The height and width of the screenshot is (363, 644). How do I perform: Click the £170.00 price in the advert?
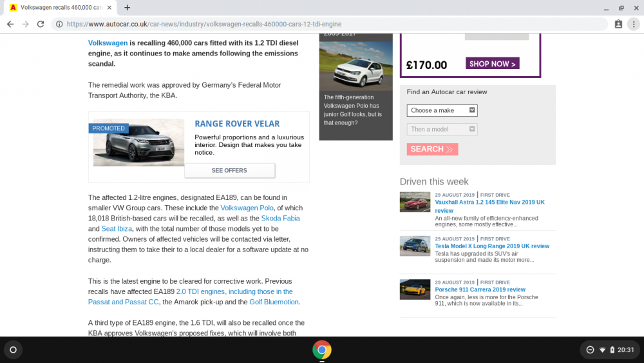(426, 65)
